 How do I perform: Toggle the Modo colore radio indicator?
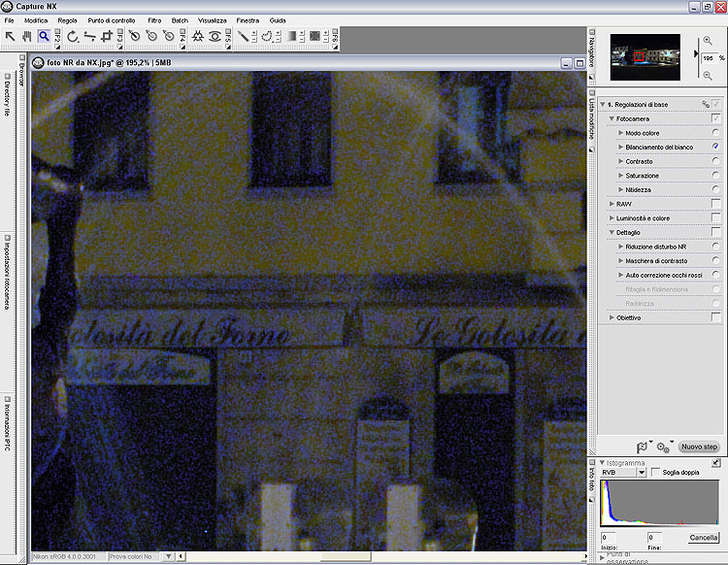(716, 133)
